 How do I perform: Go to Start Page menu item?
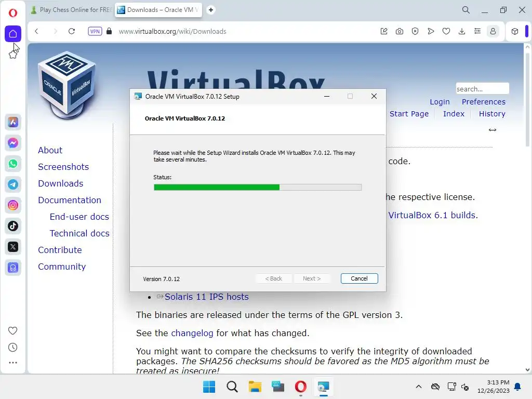coord(409,114)
